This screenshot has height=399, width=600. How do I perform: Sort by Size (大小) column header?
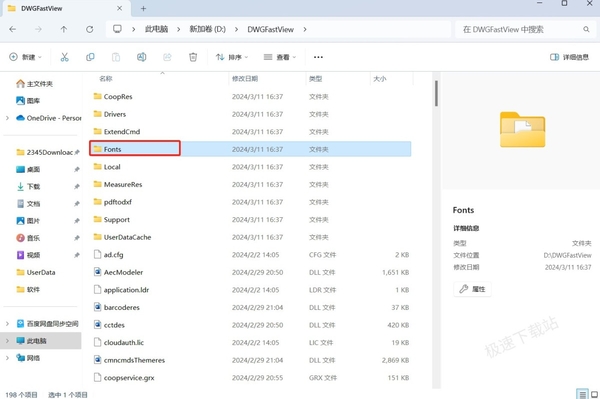point(380,78)
